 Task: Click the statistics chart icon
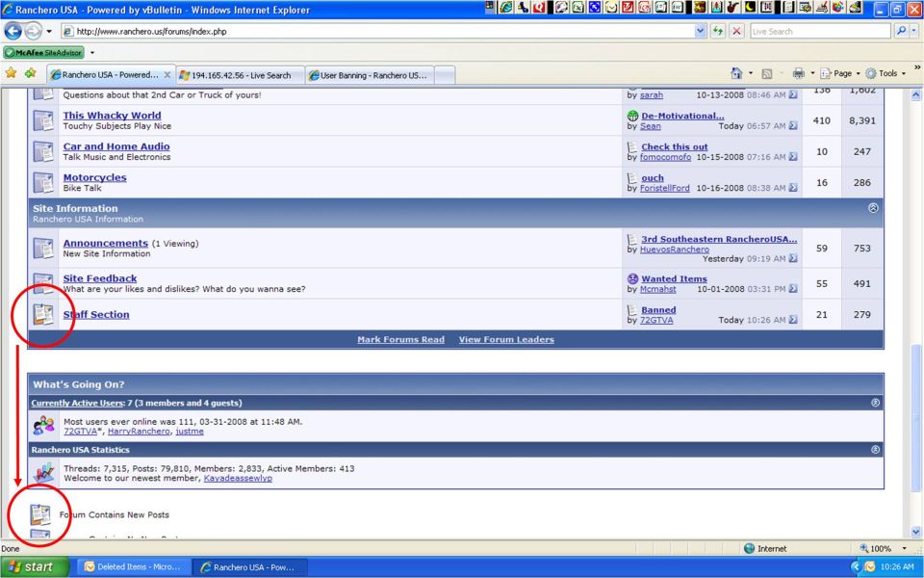(43, 472)
